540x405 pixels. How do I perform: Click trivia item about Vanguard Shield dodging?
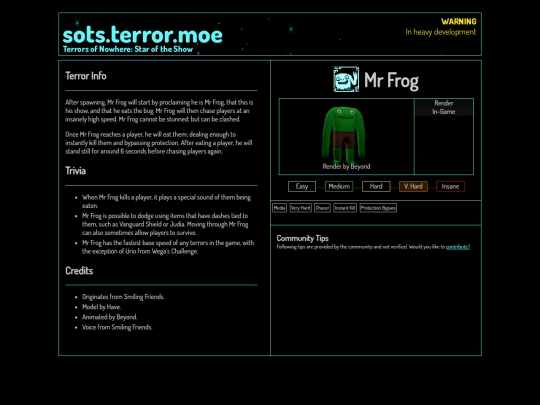coord(165,224)
